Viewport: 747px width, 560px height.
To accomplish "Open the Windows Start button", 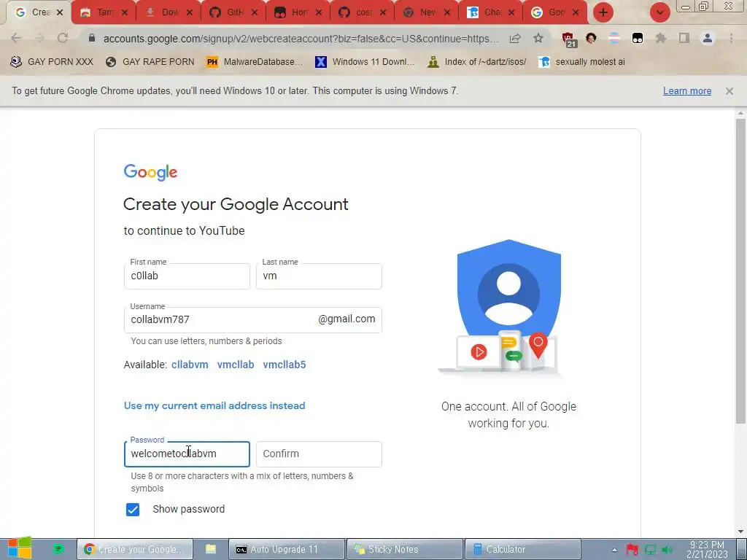I will point(19,548).
